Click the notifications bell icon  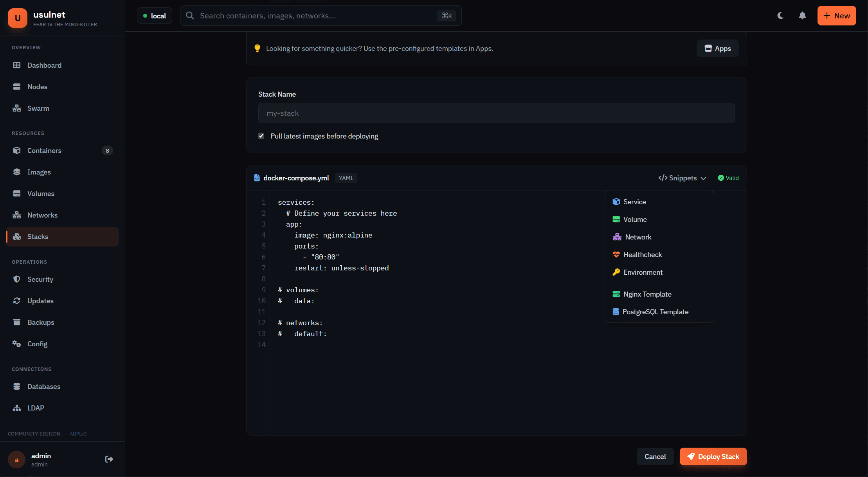[802, 16]
